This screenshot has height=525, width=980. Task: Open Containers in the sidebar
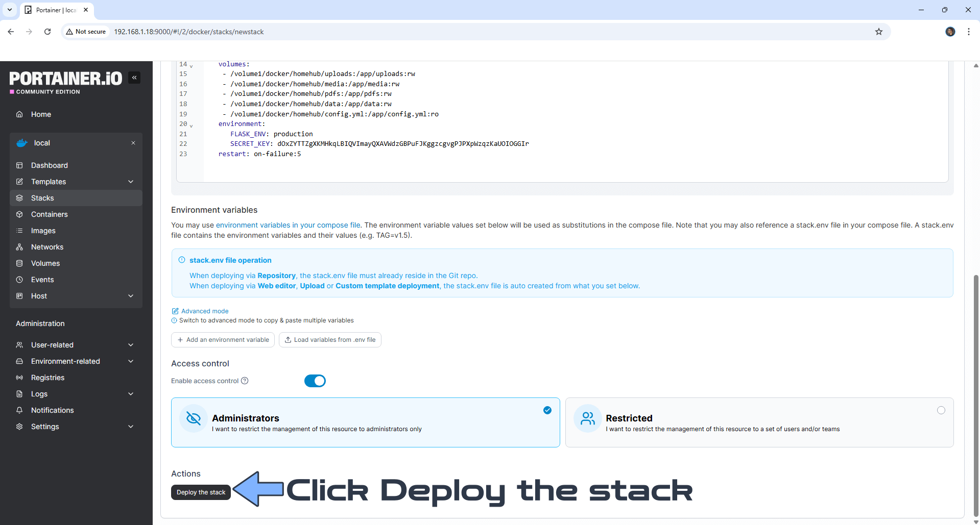tap(49, 214)
